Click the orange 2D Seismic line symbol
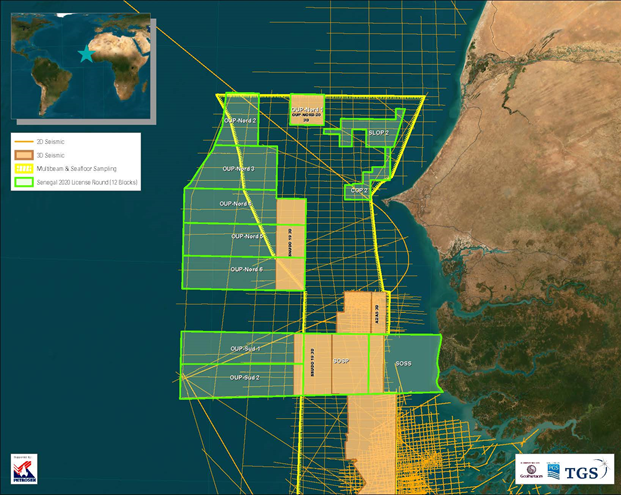Screen dimensions: 621x496 click(23, 144)
